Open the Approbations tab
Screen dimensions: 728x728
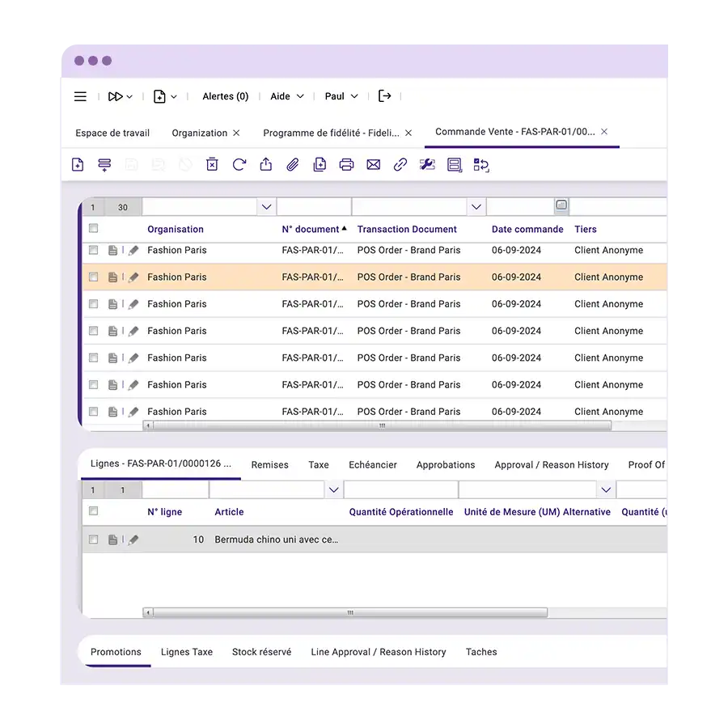point(446,465)
